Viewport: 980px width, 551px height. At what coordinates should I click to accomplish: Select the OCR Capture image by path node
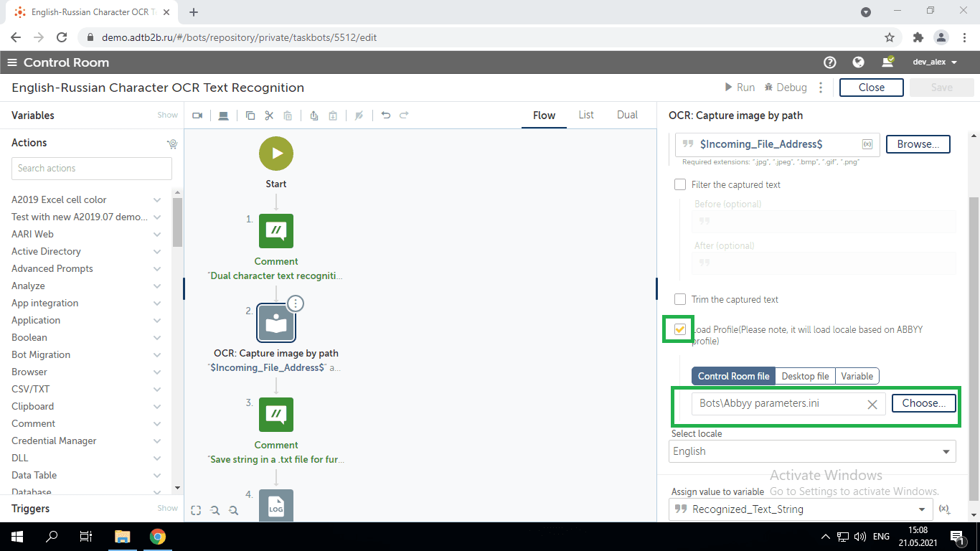[x=276, y=323]
